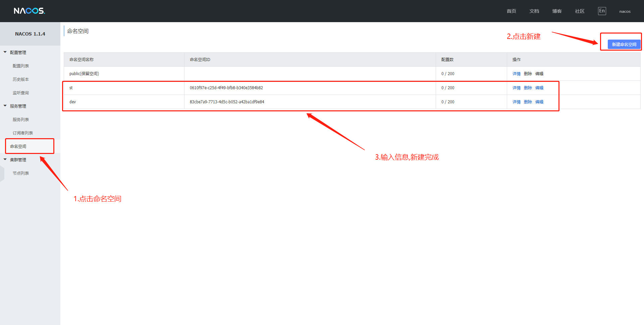644x325 pixels.
Task: Click 删除 for st namespace
Action: point(528,88)
